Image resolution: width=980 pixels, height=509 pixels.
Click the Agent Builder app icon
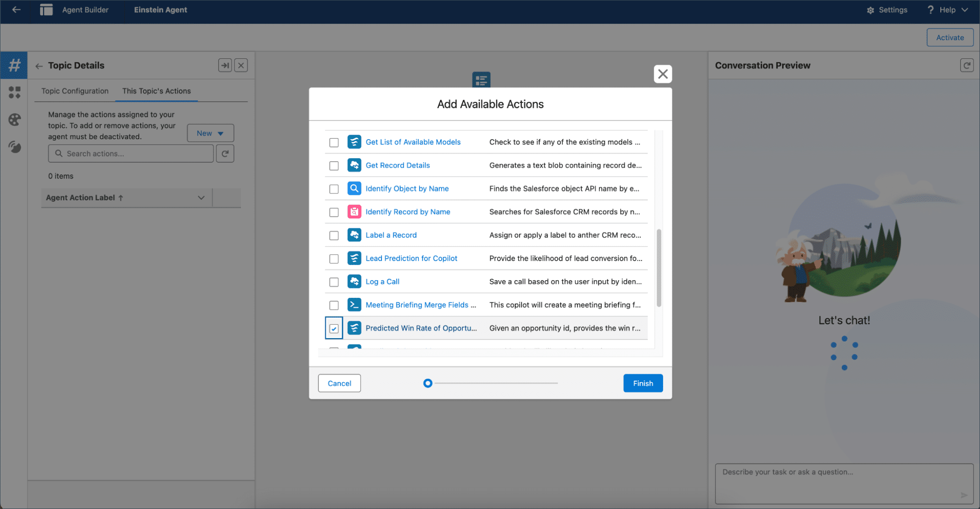coord(46,10)
